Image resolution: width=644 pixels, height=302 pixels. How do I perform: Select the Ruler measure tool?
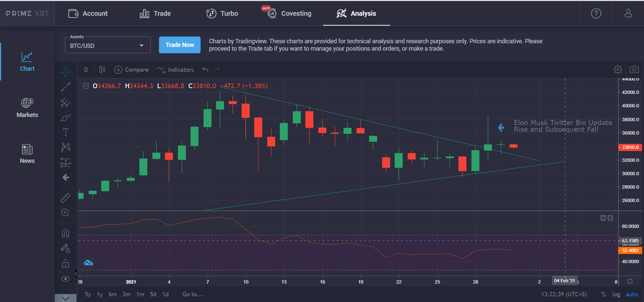click(66, 198)
